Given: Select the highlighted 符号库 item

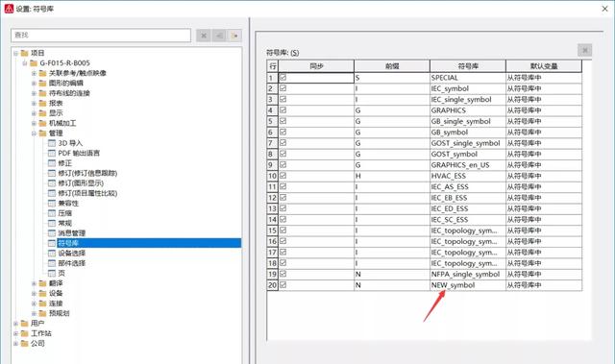Looking at the screenshot, I should (x=149, y=243).
